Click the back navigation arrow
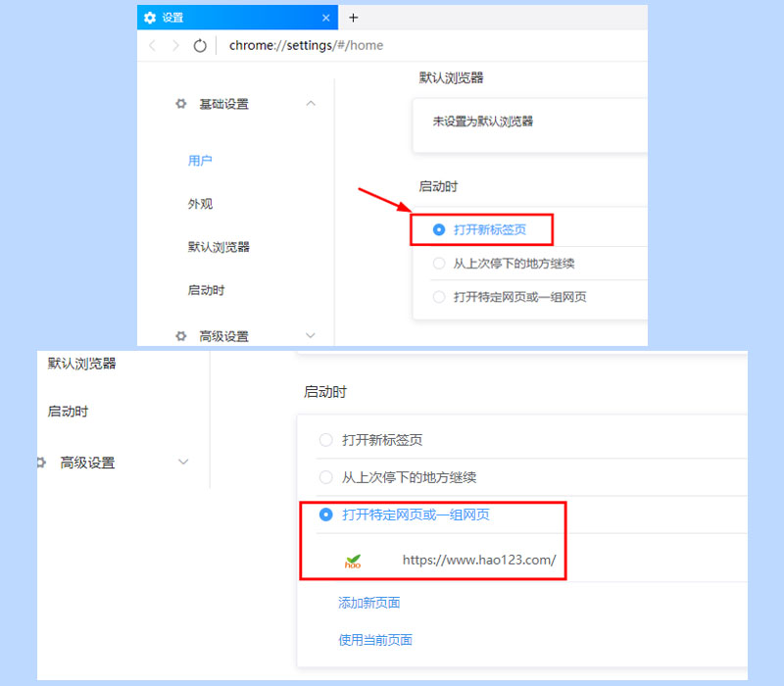The height and width of the screenshot is (686, 784). (152, 45)
